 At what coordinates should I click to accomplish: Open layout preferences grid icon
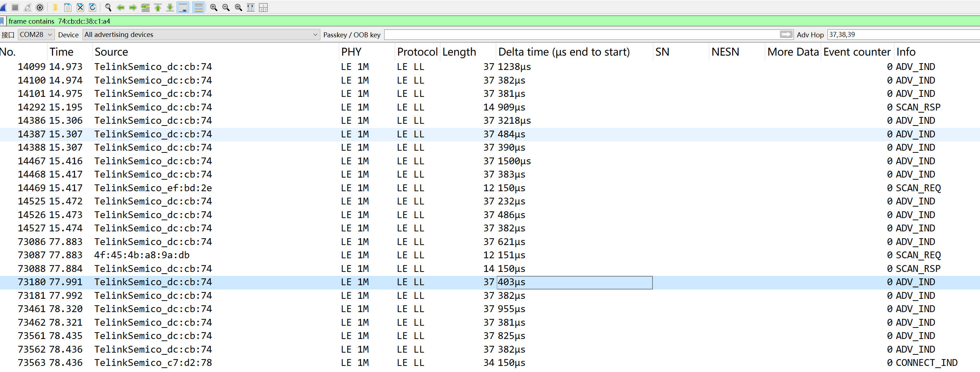click(x=263, y=7)
